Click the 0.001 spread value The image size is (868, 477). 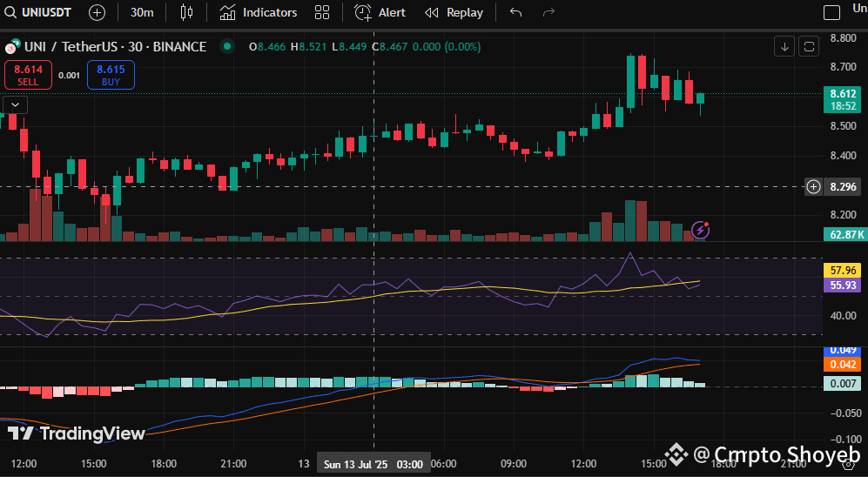pyautogui.click(x=69, y=75)
